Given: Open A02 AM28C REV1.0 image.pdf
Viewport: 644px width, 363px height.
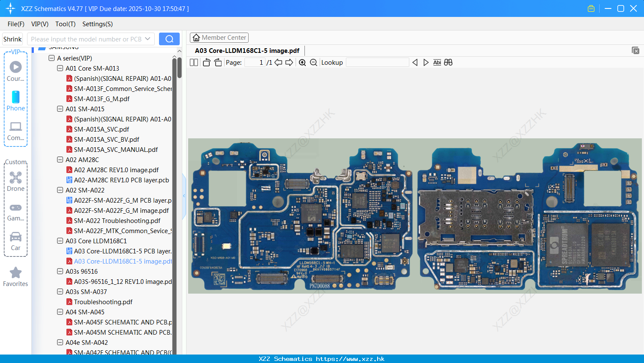Looking at the screenshot, I should click(112, 170).
